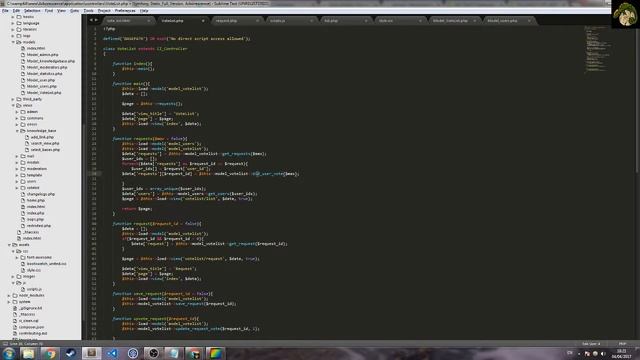Open select_bases.php from the sidebar
The width and height of the screenshot is (640, 360).
[x=45, y=150]
